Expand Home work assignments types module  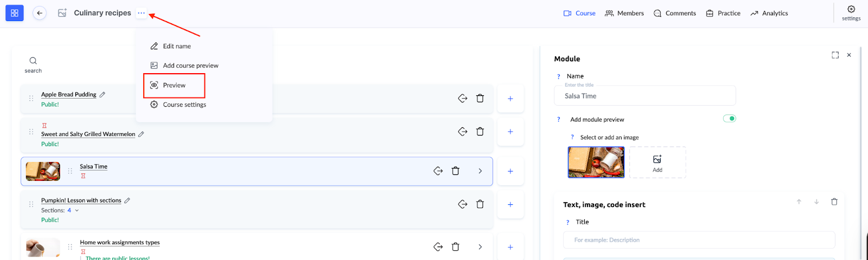pos(480,247)
